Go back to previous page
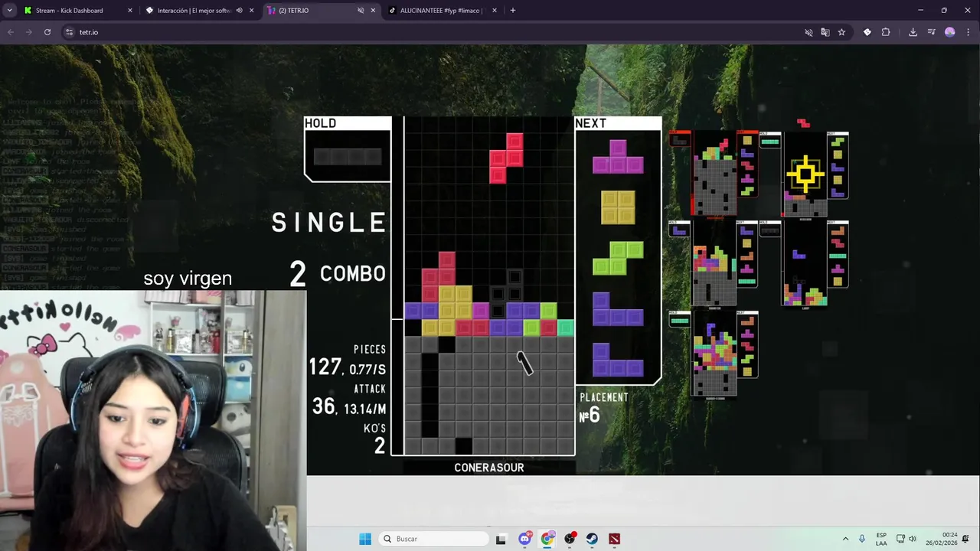The image size is (980, 551). (x=11, y=32)
